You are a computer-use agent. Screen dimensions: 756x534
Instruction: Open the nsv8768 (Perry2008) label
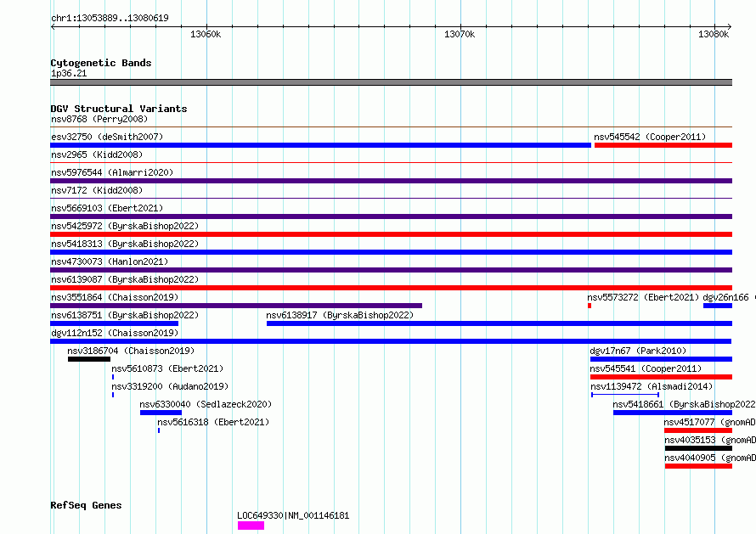(x=99, y=119)
